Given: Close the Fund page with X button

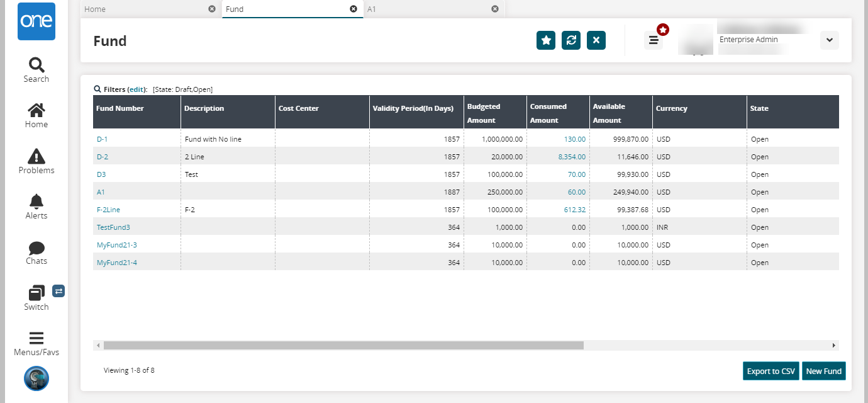Looking at the screenshot, I should click(x=596, y=40).
